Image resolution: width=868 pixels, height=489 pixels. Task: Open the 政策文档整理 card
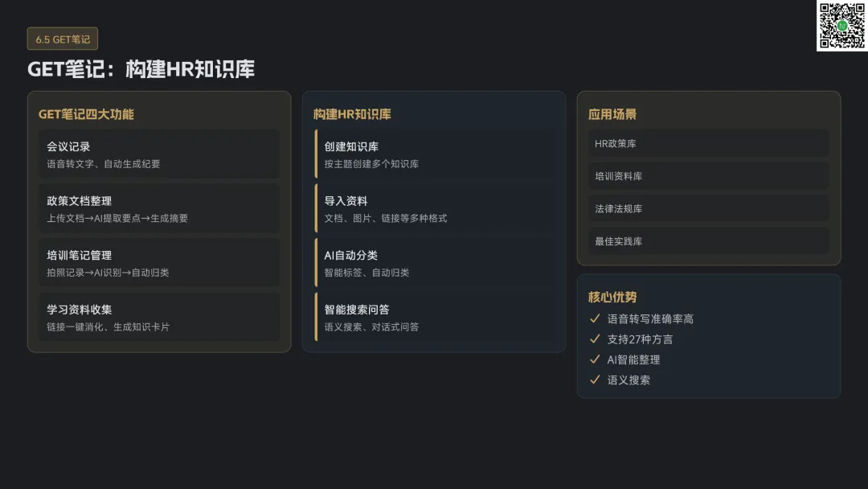(159, 208)
